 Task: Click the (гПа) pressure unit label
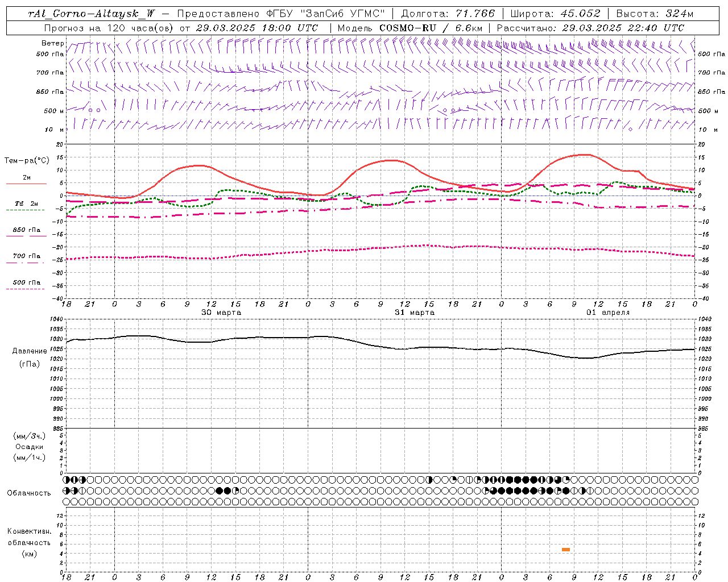pyautogui.click(x=30, y=364)
